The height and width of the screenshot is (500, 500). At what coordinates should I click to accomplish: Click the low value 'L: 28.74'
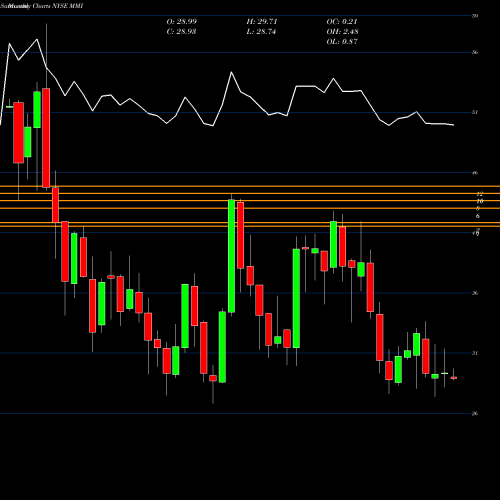coord(261,32)
